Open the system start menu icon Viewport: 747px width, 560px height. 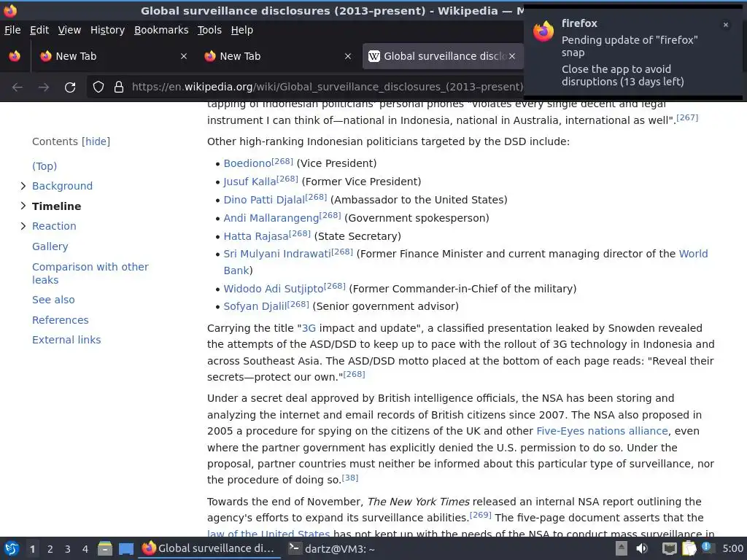pos(12,548)
